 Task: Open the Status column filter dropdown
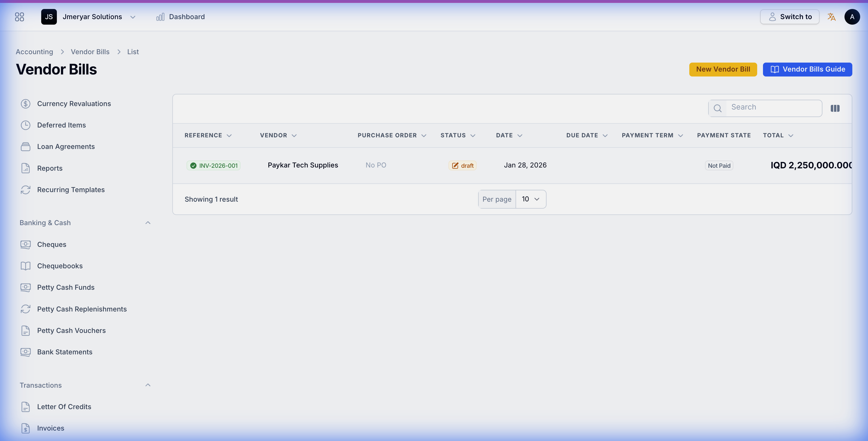tap(473, 135)
